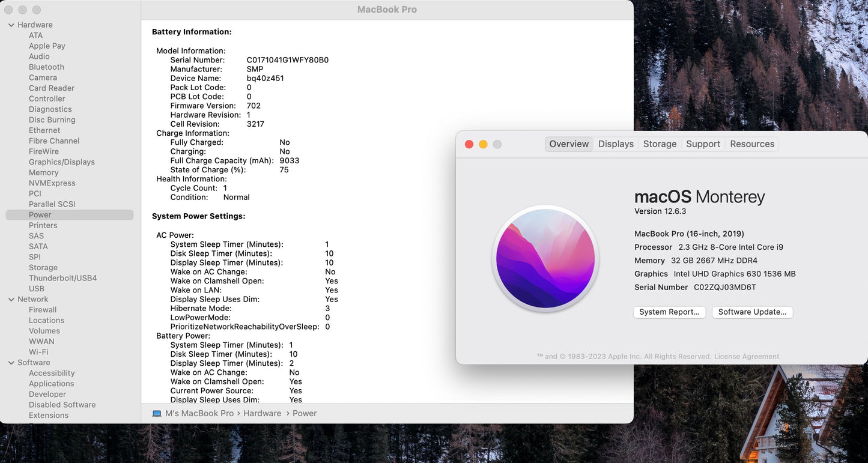The image size is (868, 463).
Task: Open the Storage tab in About window
Action: [660, 144]
